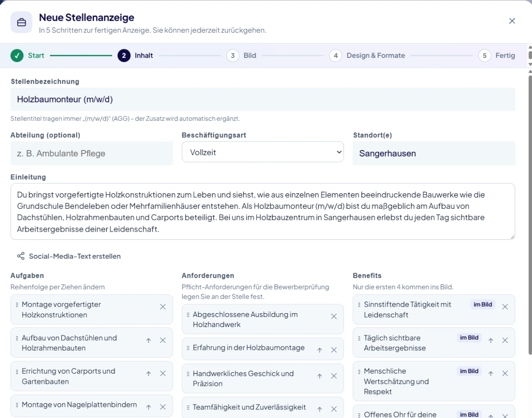Remove Errichtung von Carports task
Viewport: 532px width, 418px height.
163,374
